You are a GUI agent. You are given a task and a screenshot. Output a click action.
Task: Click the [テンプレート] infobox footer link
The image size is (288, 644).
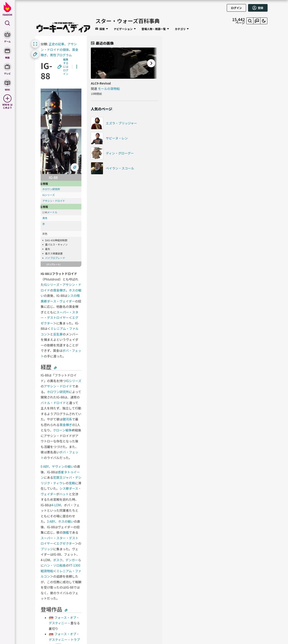click(x=53, y=265)
